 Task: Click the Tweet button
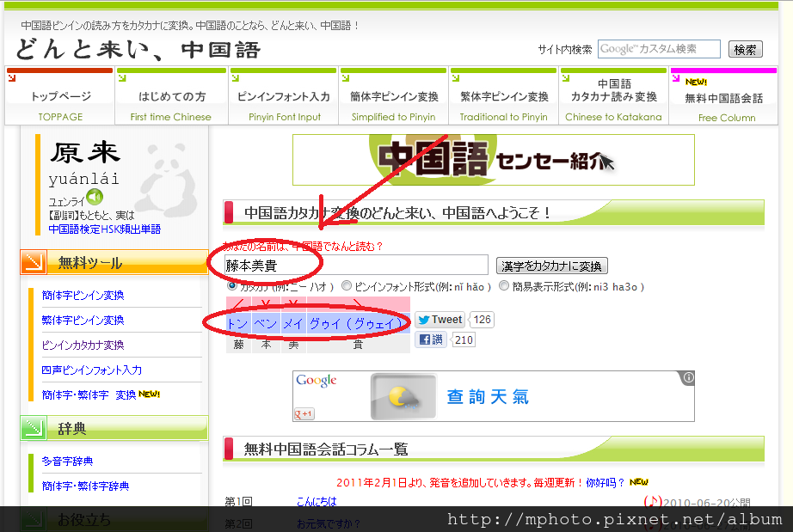[440, 320]
